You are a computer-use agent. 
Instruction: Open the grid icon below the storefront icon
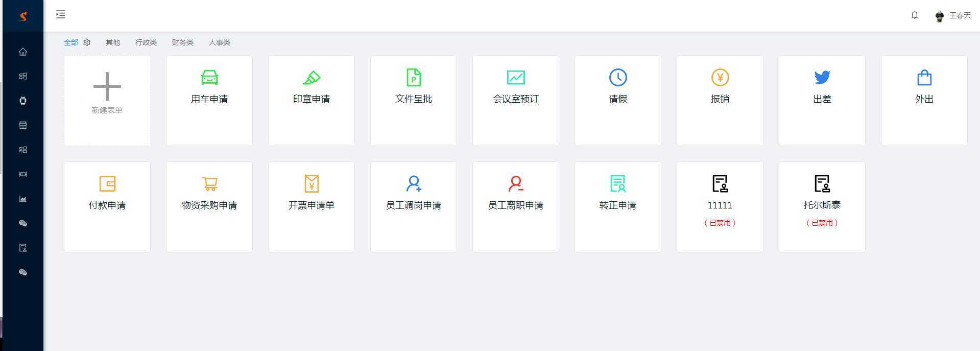23,150
